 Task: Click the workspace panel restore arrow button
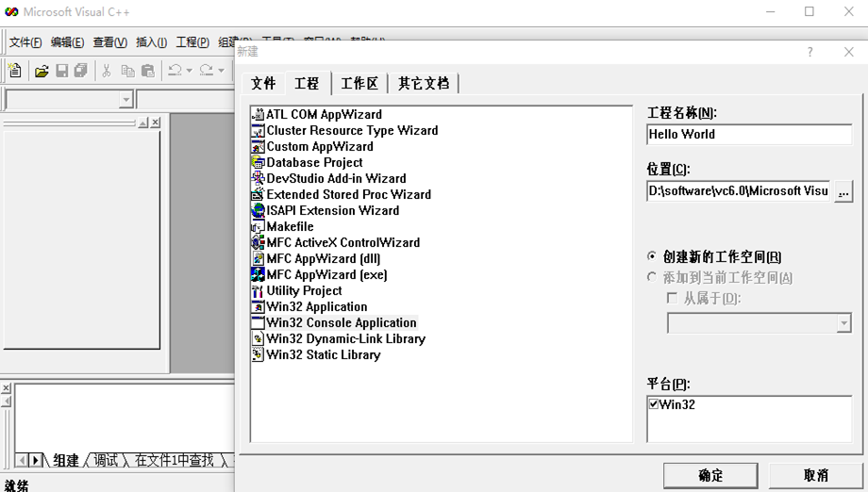[x=143, y=123]
